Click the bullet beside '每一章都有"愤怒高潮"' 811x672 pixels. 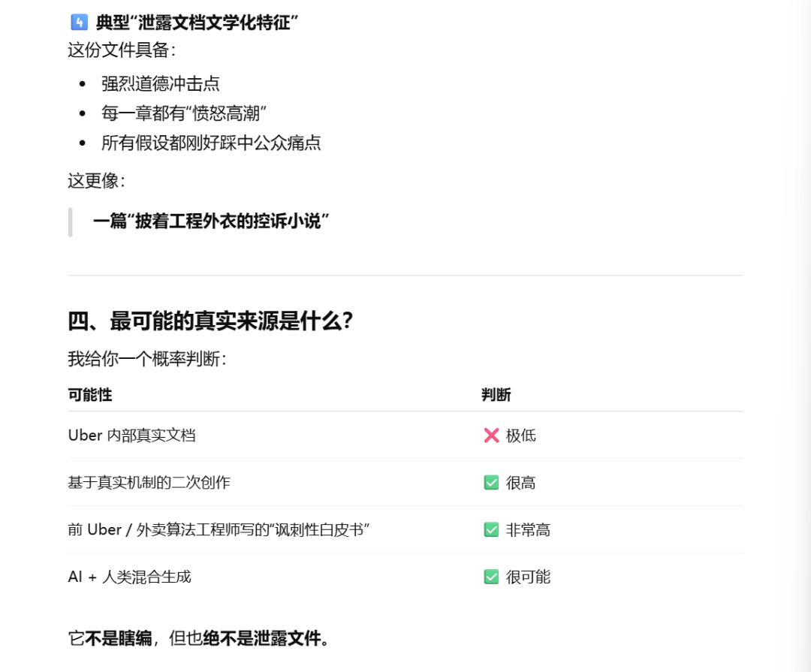pyautogui.click(x=82, y=113)
